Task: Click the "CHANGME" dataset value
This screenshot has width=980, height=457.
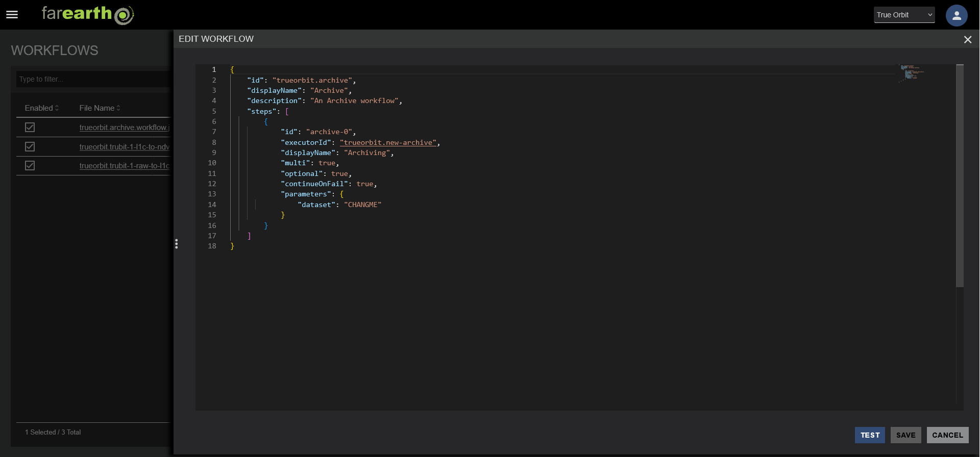Action: click(362, 205)
